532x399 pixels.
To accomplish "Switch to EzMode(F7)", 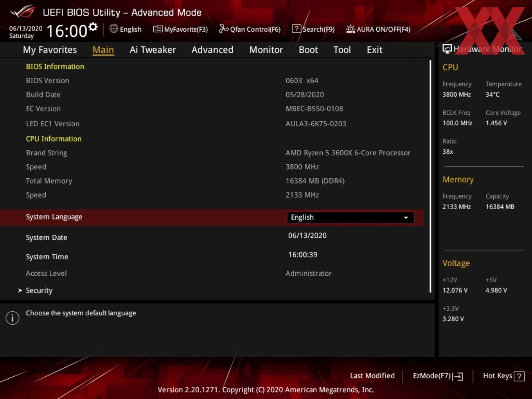I will [x=438, y=376].
